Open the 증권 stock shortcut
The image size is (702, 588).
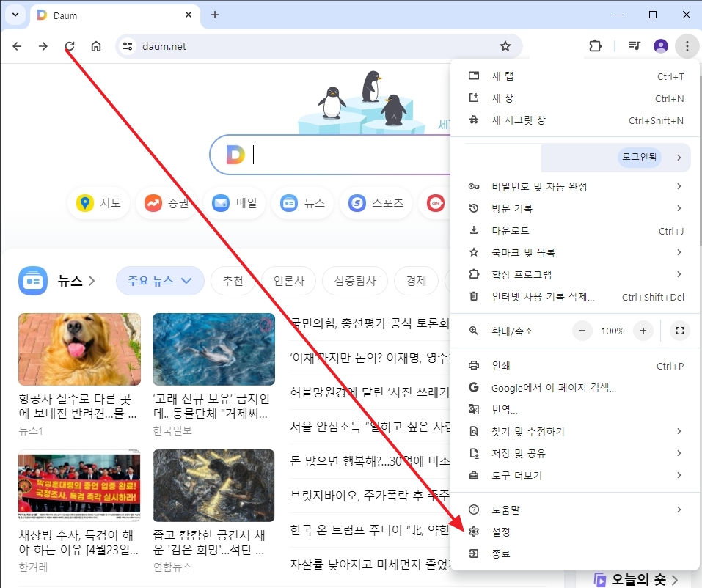coord(167,203)
